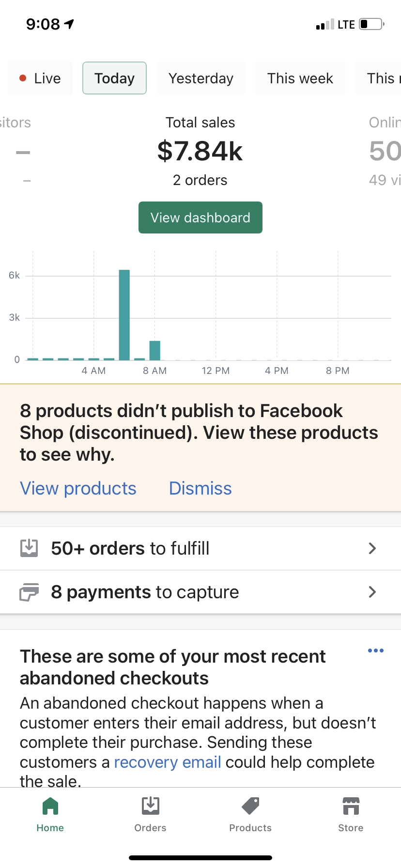The width and height of the screenshot is (401, 868).
Task: Tap the tallest sales bar in chart
Action: click(124, 315)
